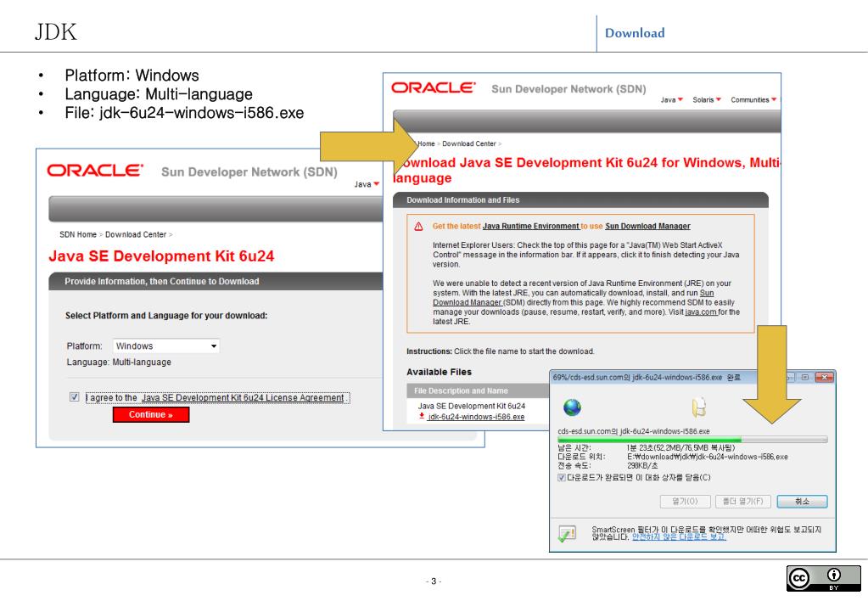The width and height of the screenshot is (868, 601).
Task: Click the SmartScreen checkmark icon
Action: 567,533
